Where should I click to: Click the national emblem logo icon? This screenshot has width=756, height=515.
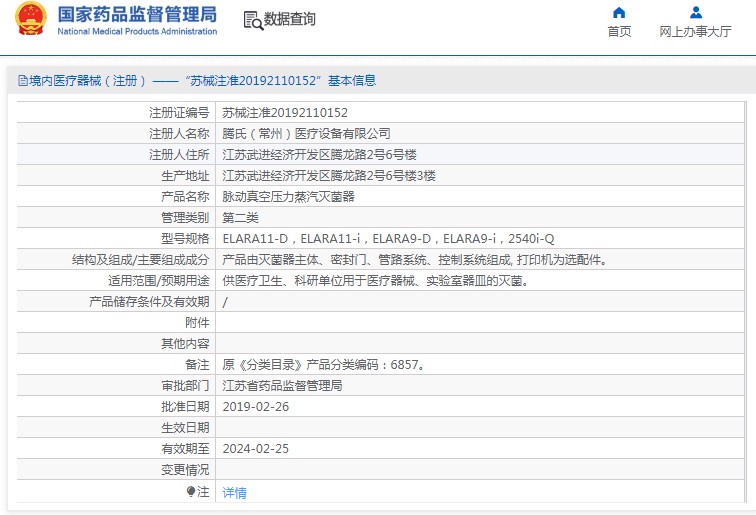[x=31, y=19]
